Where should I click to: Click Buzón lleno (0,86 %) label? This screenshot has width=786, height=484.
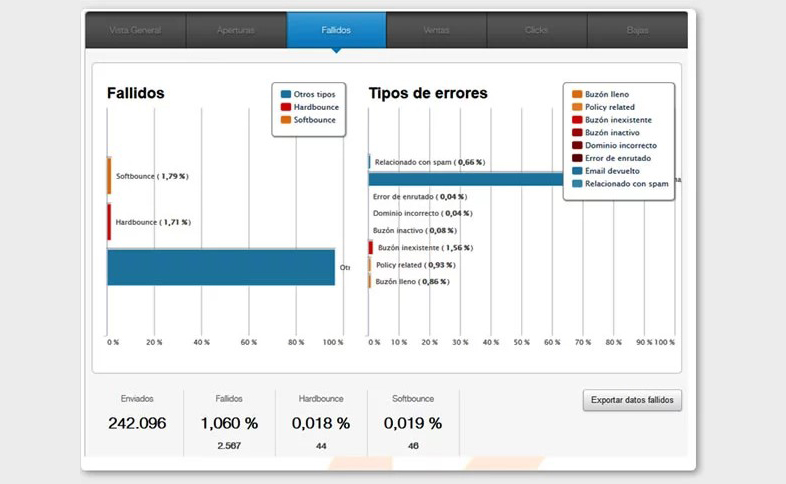413,282
